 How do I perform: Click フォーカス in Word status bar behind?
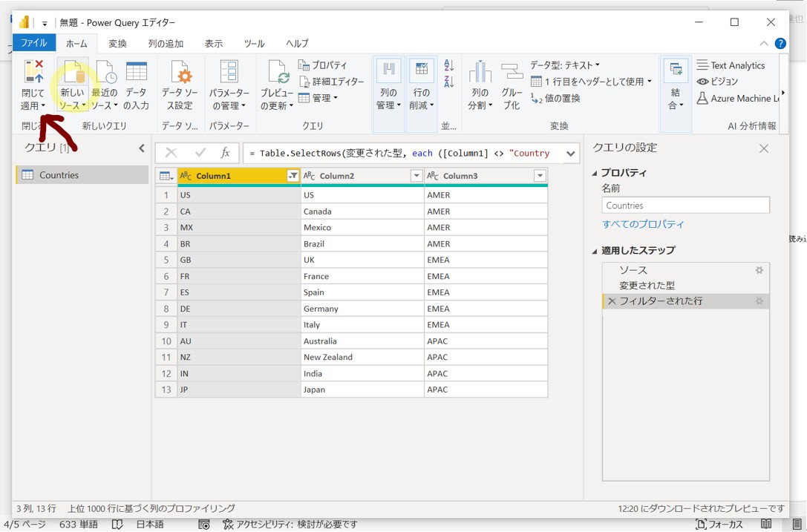(x=719, y=525)
